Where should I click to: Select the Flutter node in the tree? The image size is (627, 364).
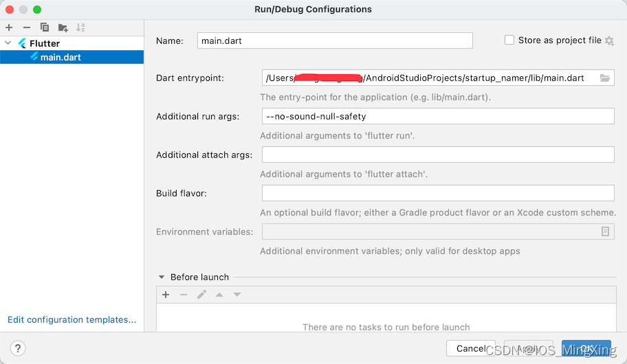(x=45, y=43)
